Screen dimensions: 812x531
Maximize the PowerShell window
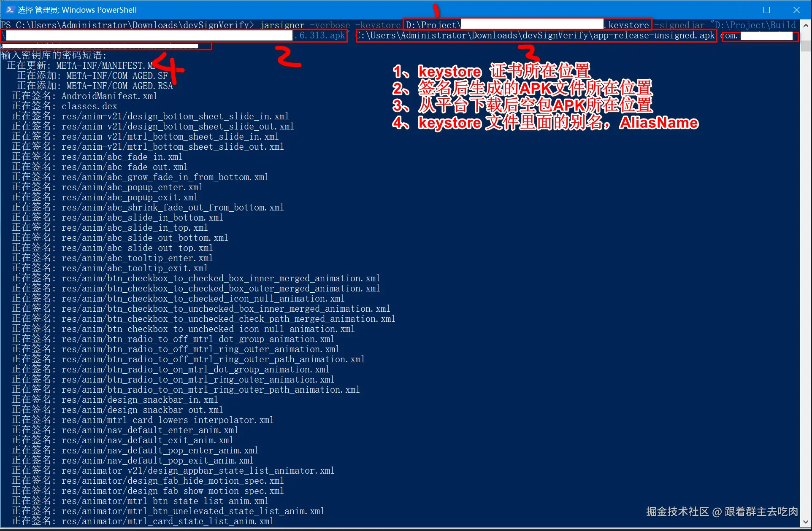point(767,10)
